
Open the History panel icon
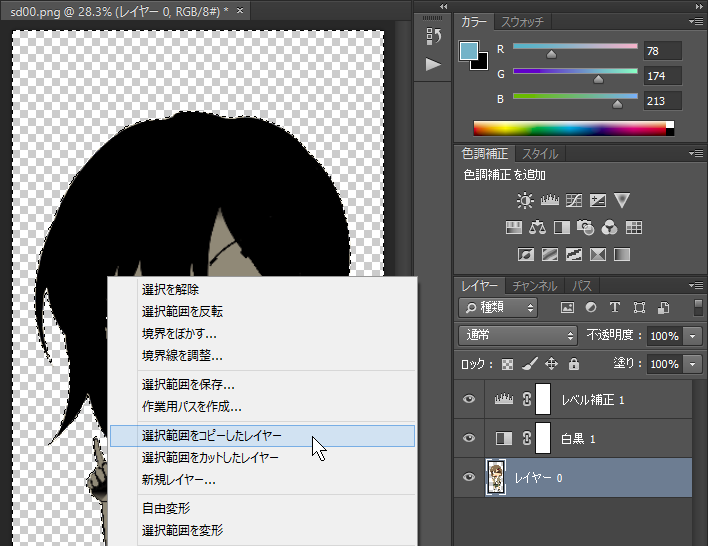(x=433, y=36)
